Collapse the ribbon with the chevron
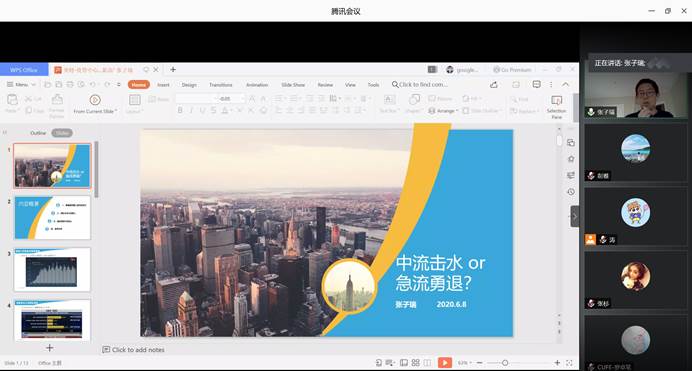The width and height of the screenshot is (692, 371). click(566, 84)
